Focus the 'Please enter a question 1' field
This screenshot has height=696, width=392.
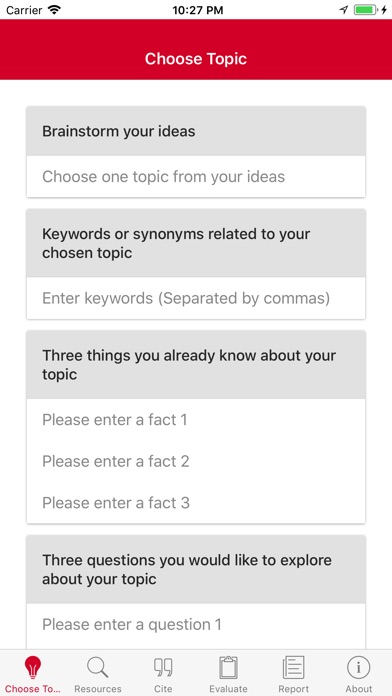[196, 625]
